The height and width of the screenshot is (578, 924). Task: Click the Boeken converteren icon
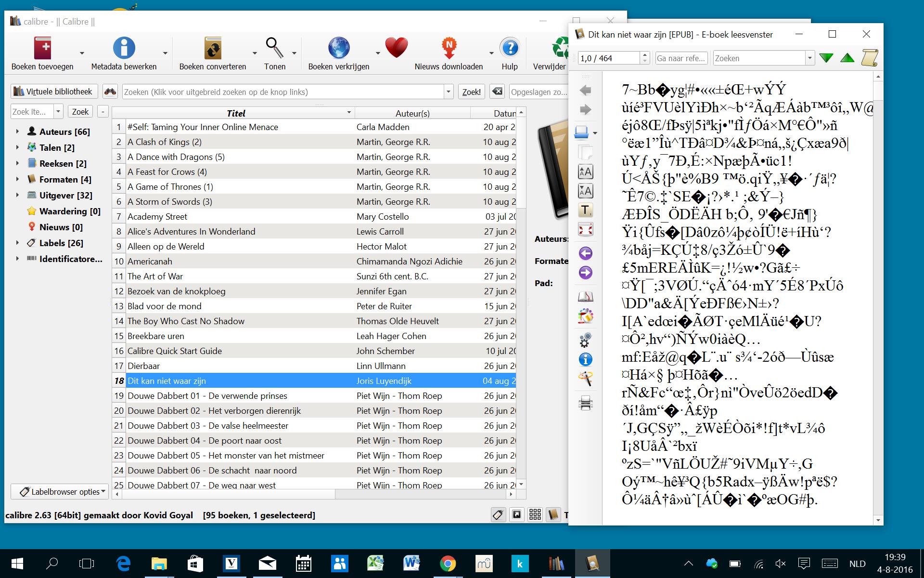[212, 49]
